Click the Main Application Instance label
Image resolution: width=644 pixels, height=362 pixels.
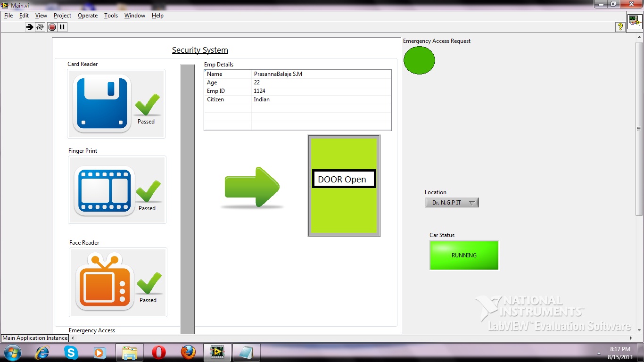34,338
